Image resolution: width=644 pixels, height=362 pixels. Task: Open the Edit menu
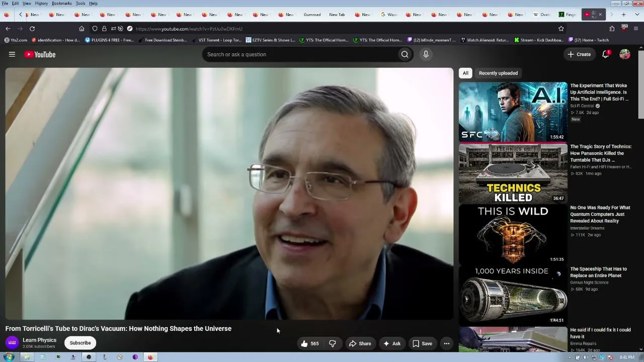[15, 4]
